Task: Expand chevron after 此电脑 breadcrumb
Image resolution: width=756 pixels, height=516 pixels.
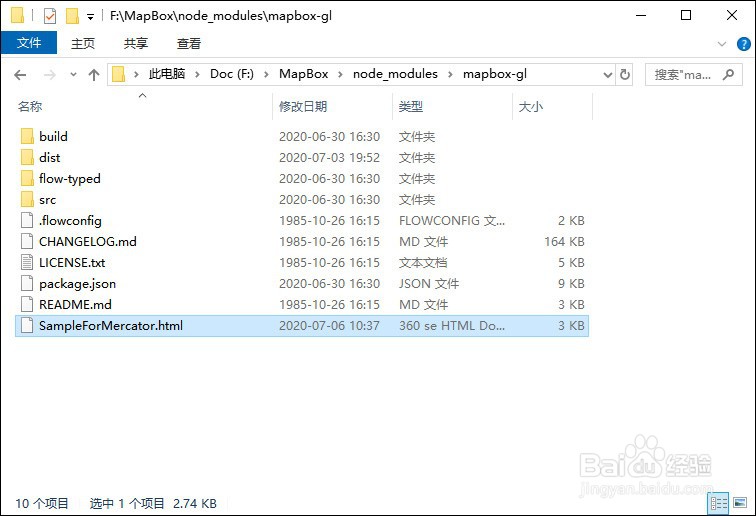Action: point(197,75)
